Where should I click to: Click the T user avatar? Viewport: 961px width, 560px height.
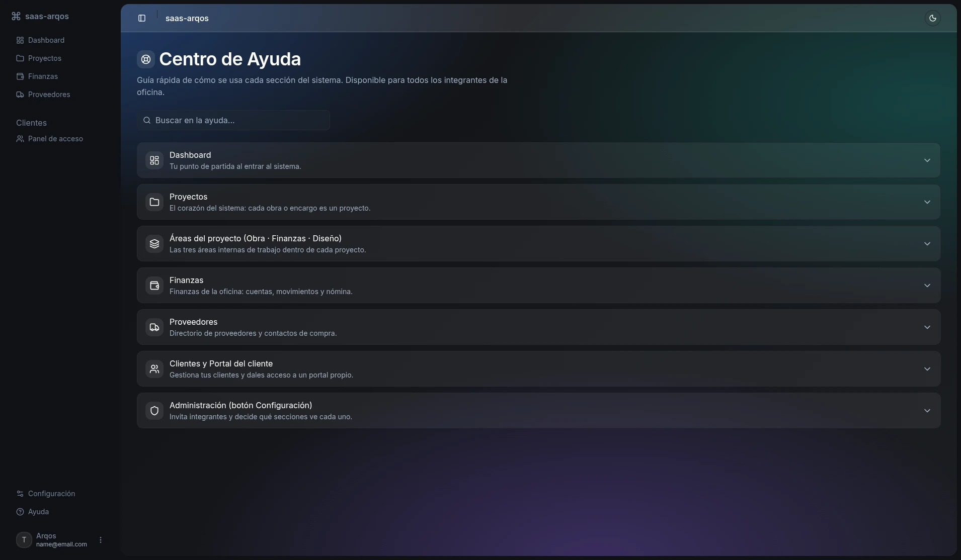click(x=24, y=540)
